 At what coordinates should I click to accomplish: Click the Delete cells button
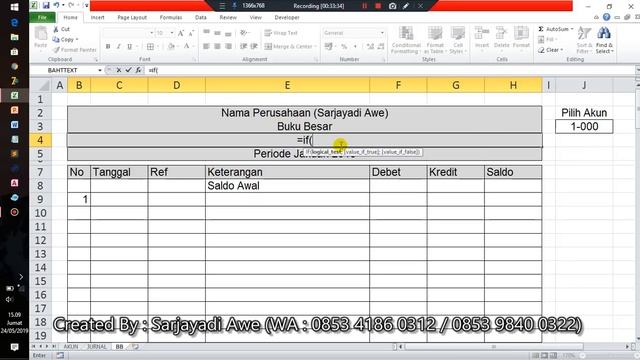(501, 38)
